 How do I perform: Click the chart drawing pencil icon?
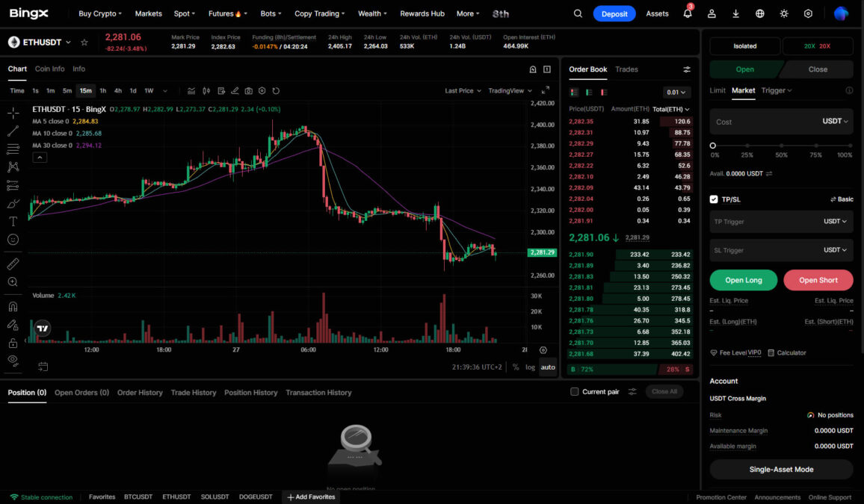(x=235, y=91)
